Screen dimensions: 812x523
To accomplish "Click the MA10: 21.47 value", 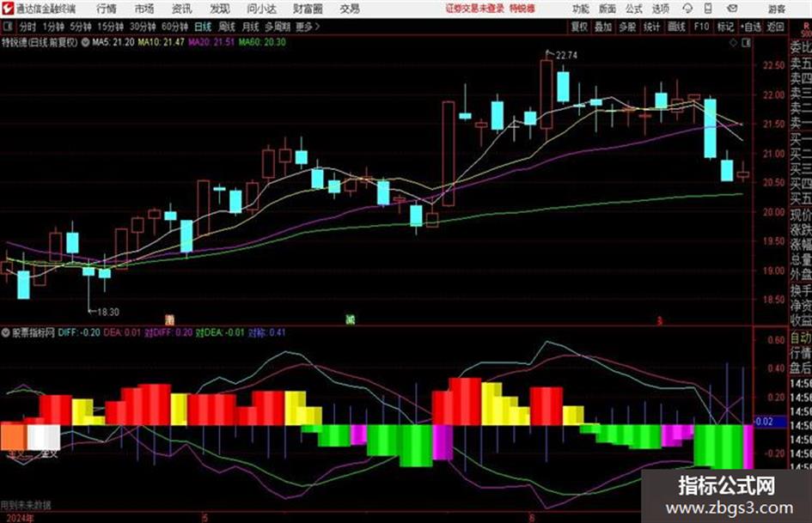I will [x=161, y=42].
